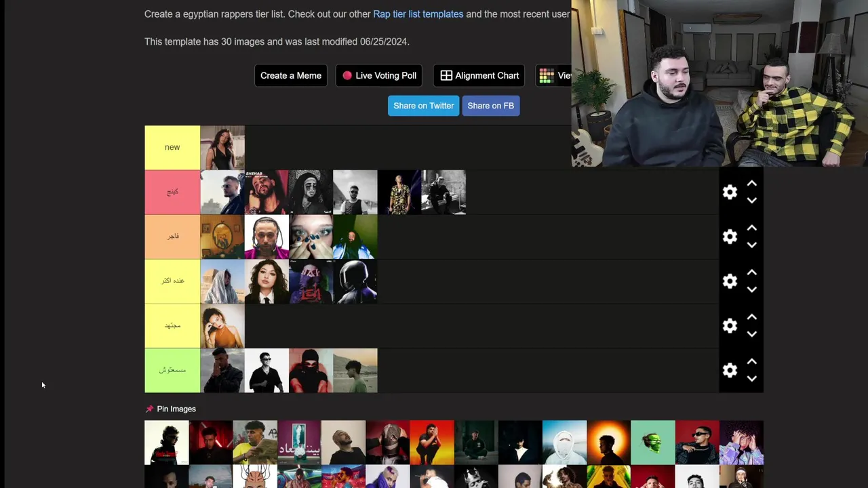868x488 pixels.
Task: Pick the curly-haired man in purple jacket
Action: [x=741, y=443]
